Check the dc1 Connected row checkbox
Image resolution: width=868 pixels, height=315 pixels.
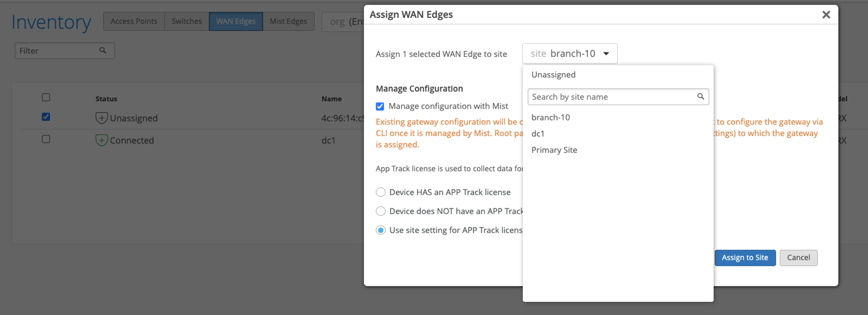click(x=46, y=139)
